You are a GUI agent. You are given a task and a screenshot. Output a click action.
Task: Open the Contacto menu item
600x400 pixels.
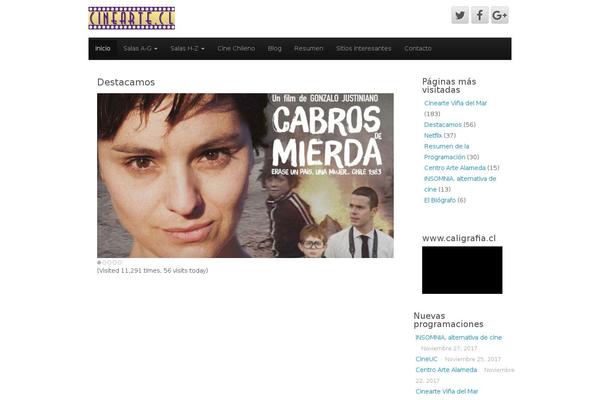(x=418, y=49)
